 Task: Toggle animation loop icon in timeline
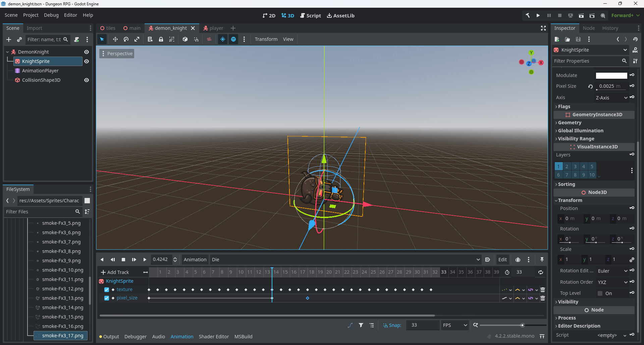(541, 272)
